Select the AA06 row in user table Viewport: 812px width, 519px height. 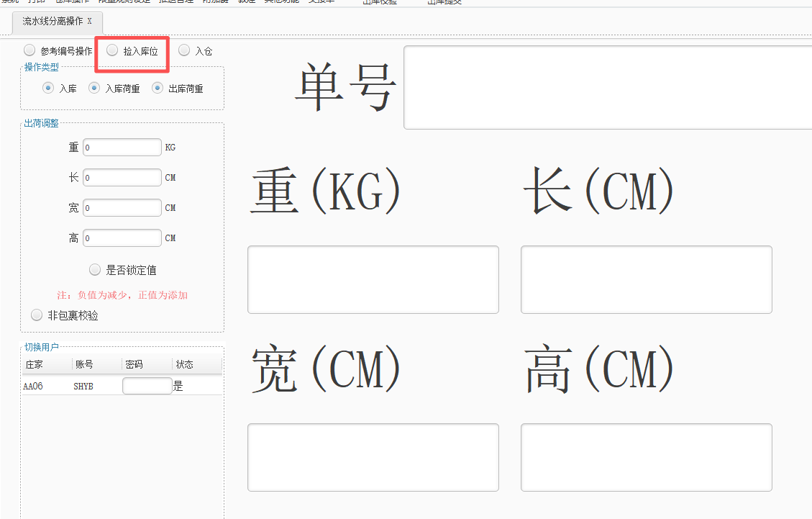pos(33,387)
